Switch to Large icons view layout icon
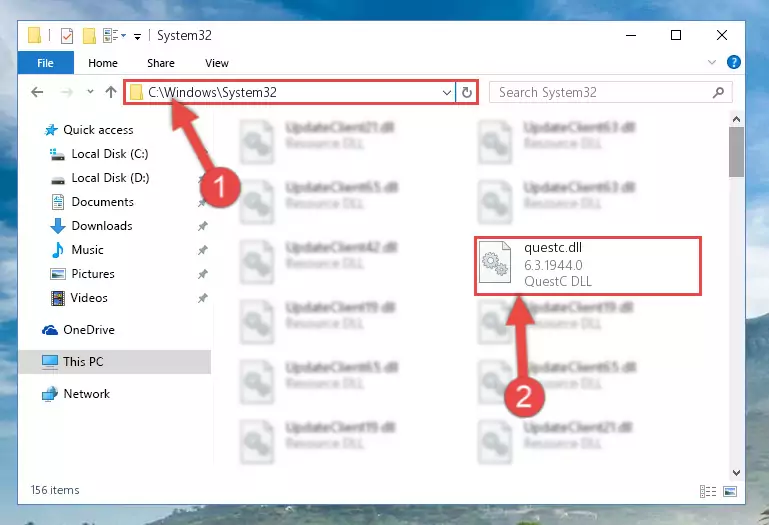The image size is (769, 525). pos(730,491)
